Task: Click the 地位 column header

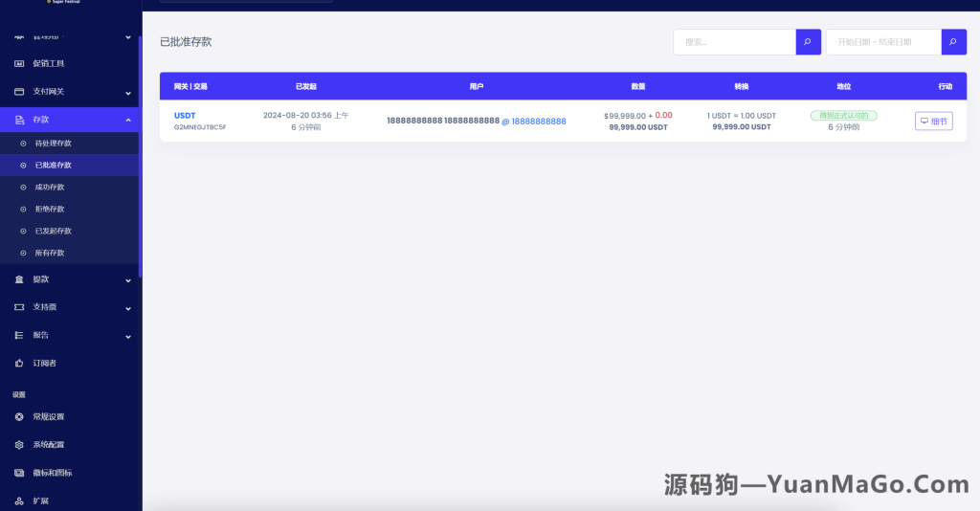Action: coord(844,86)
